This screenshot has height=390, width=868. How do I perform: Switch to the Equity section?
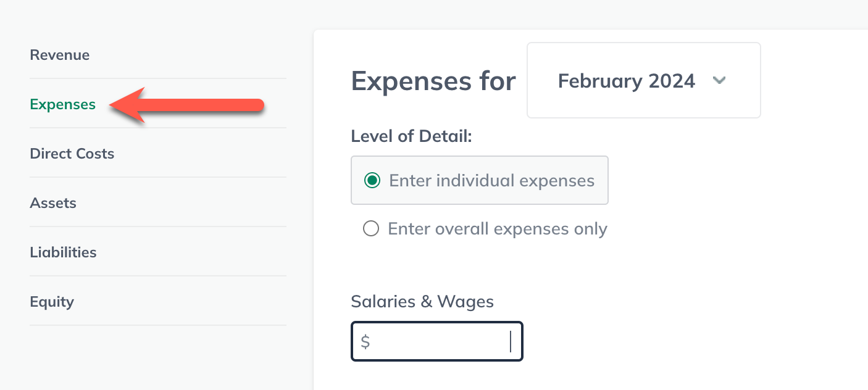coord(51,301)
